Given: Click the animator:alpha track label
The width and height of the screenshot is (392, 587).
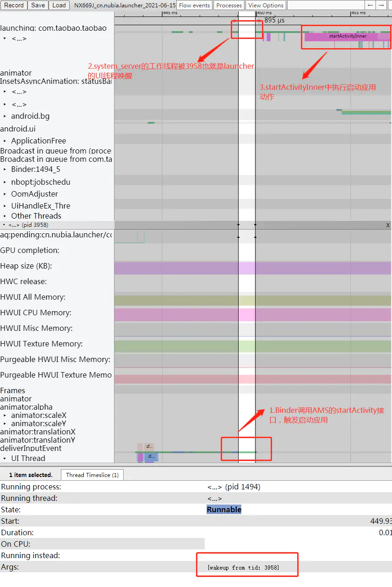Looking at the screenshot, I should [x=26, y=407].
